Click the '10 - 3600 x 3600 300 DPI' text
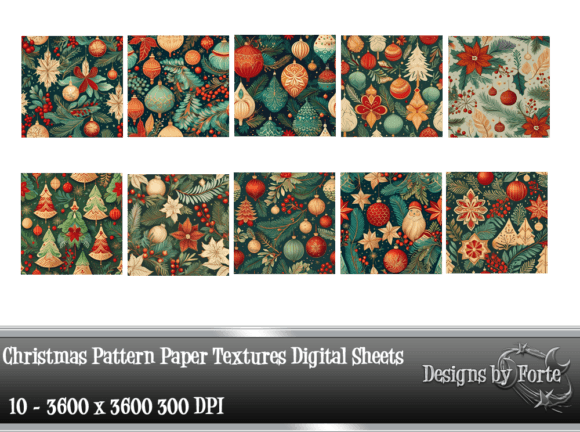Screen dimensions: 580x432 [116, 406]
